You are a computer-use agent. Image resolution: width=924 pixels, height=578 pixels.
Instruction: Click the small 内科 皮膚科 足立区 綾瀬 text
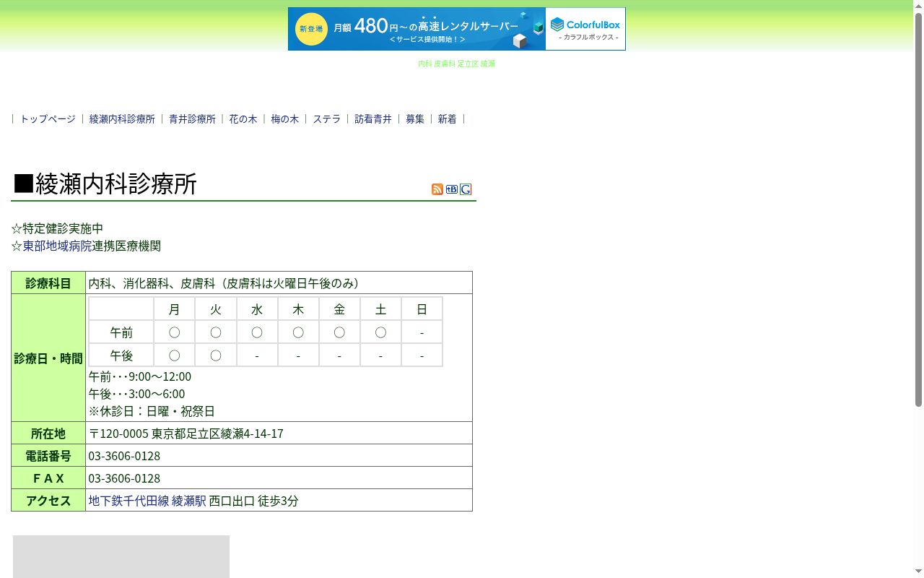(456, 64)
